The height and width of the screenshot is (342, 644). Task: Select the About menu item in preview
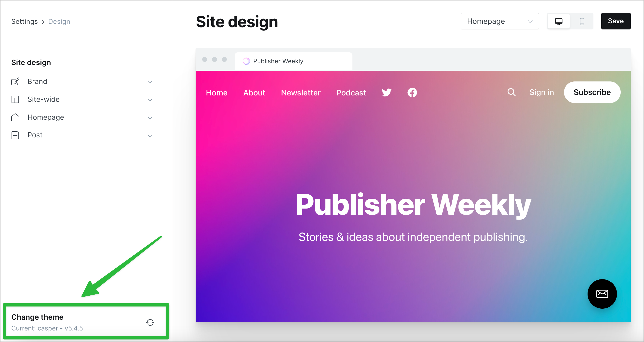pyautogui.click(x=254, y=92)
